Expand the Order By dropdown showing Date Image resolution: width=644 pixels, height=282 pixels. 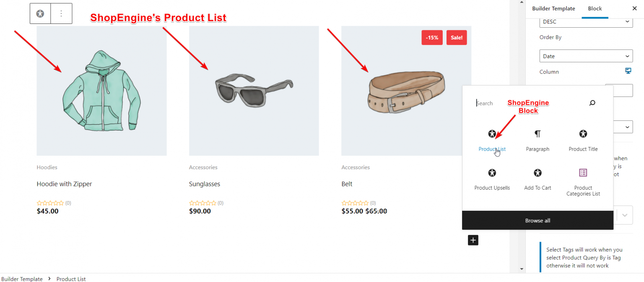pos(585,56)
